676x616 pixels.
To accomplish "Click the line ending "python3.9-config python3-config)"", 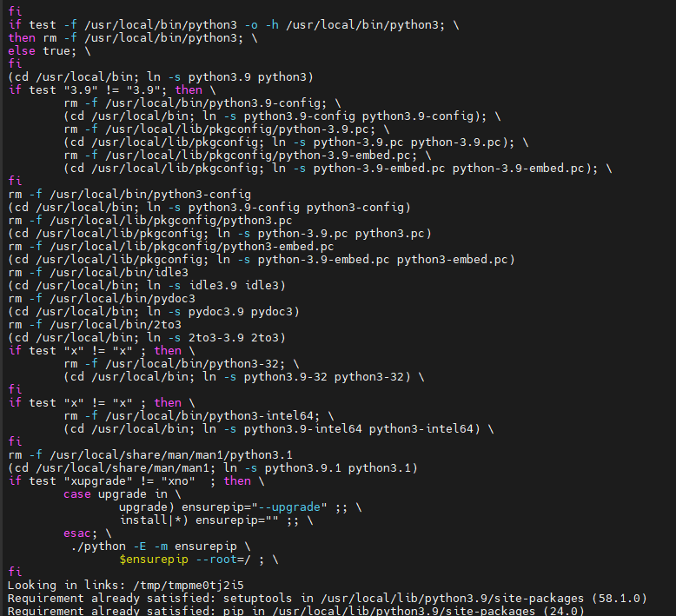I will pyautogui.click(x=209, y=208).
